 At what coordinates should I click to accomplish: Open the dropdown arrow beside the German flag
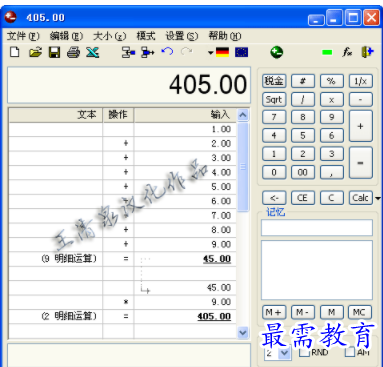211,53
